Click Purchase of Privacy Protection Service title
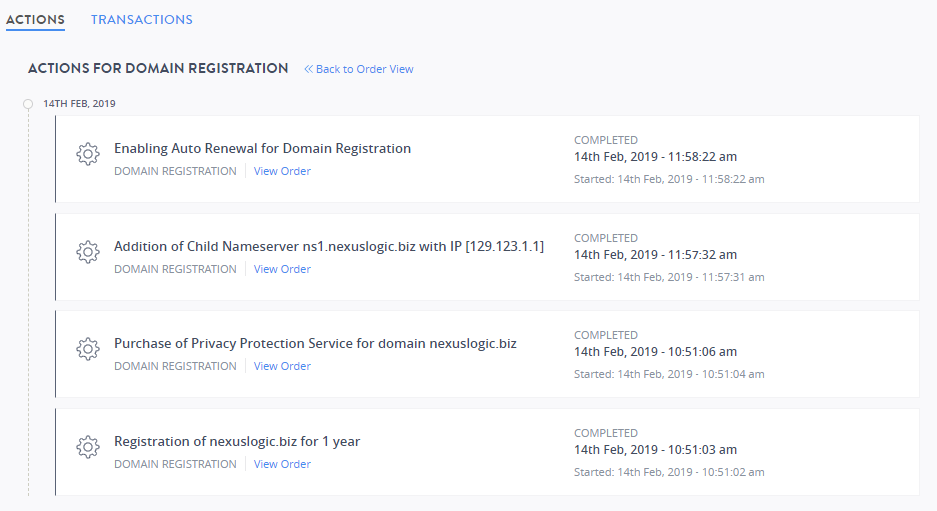This screenshot has width=937, height=511. point(316,343)
